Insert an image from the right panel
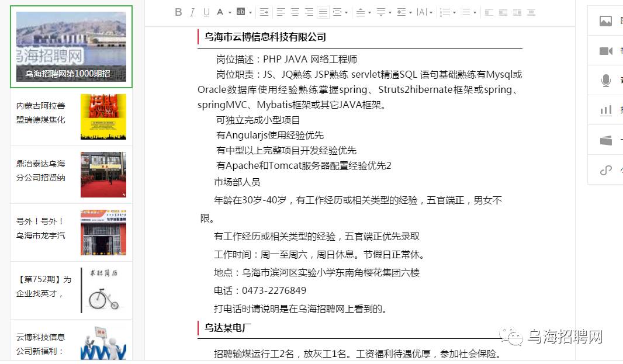The height and width of the screenshot is (364, 623). click(605, 20)
